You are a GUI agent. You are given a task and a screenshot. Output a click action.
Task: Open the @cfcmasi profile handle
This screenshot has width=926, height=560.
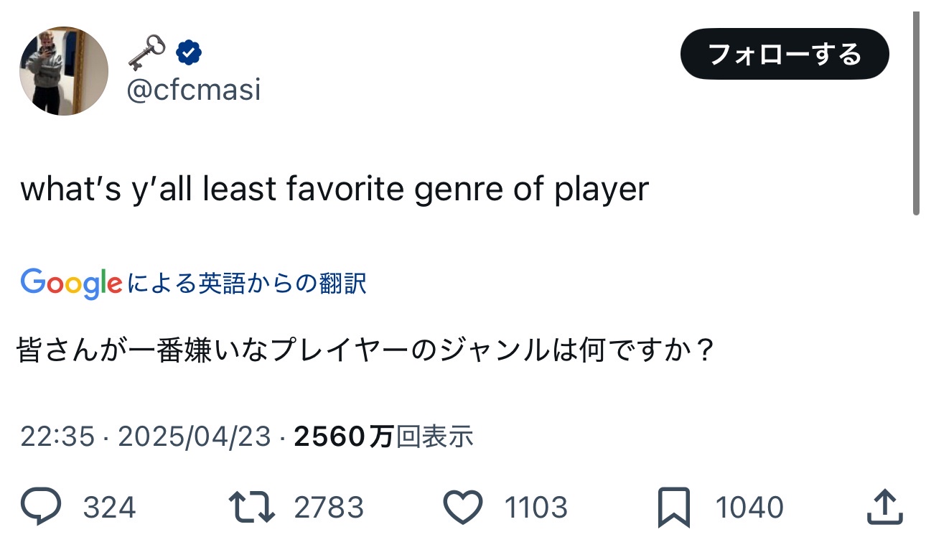pyautogui.click(x=194, y=90)
